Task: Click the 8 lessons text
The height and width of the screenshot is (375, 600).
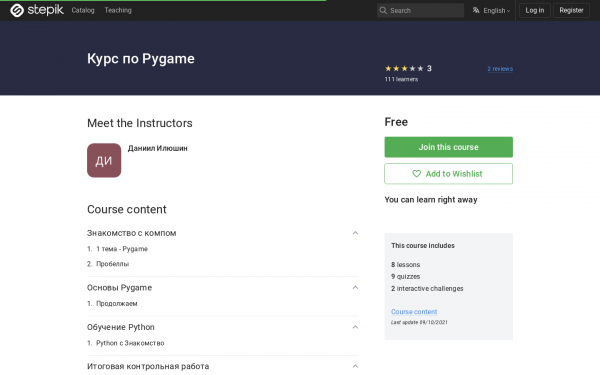Action: tap(406, 264)
